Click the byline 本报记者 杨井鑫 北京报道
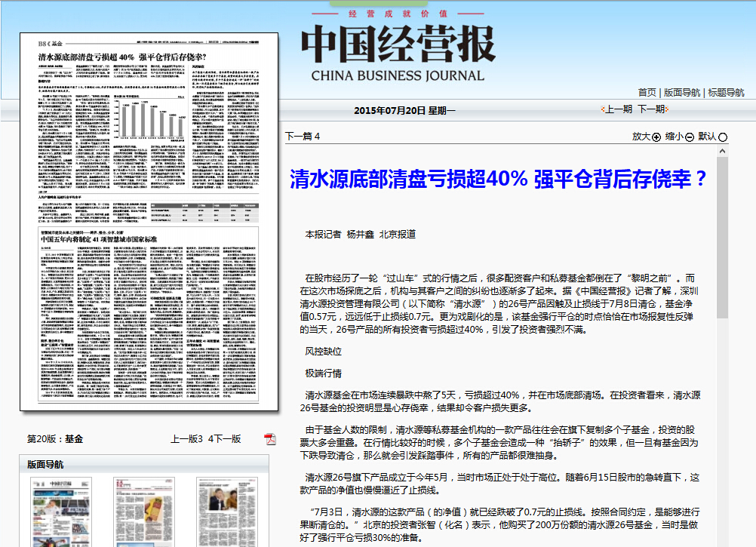This screenshot has height=547, width=756. tap(360, 235)
